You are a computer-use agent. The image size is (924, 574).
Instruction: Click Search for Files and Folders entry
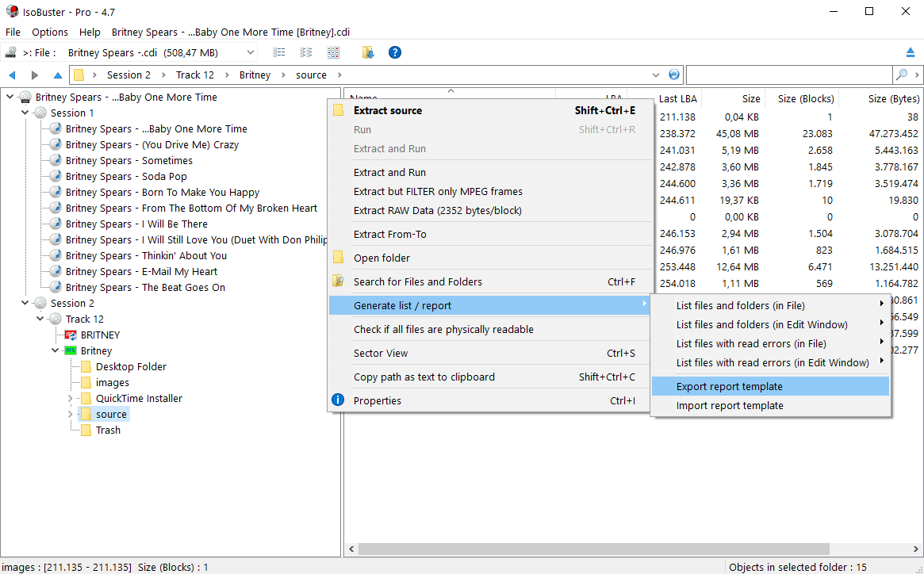[489, 281]
